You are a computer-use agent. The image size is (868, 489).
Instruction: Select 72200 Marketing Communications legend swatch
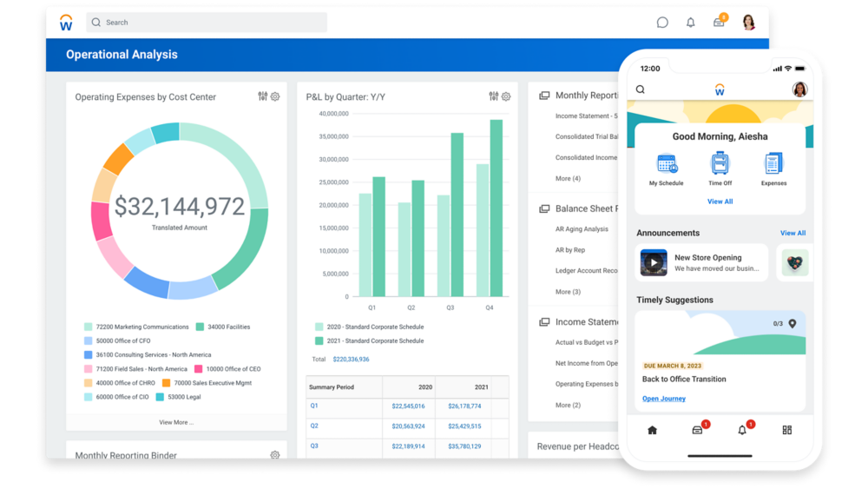click(88, 327)
